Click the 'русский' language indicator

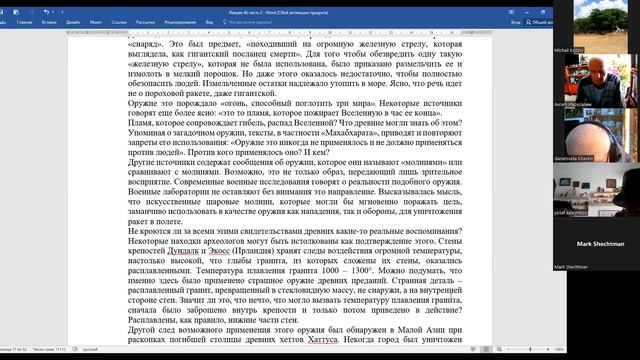coord(90,349)
